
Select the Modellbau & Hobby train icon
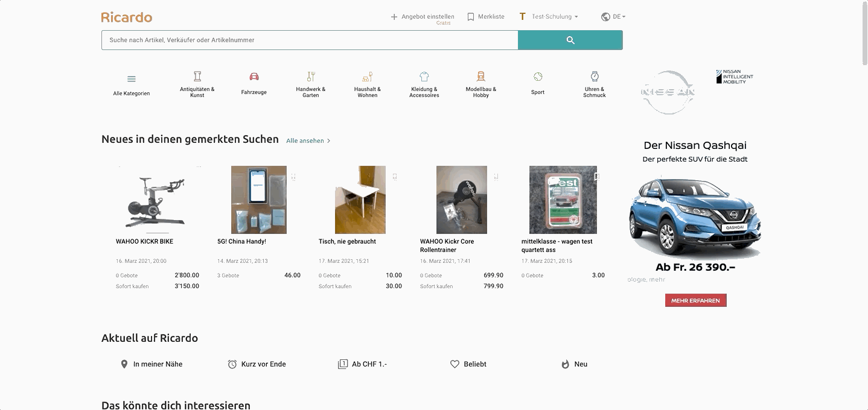pos(481,76)
